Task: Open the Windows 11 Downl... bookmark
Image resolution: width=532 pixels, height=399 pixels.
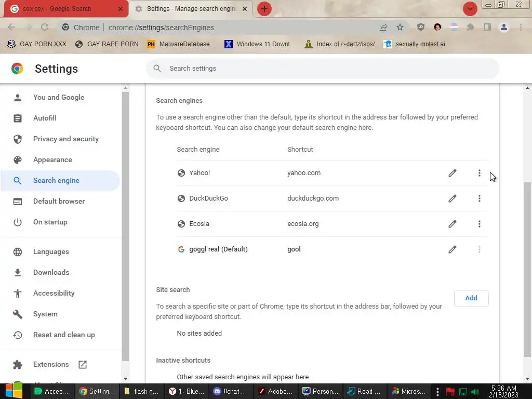Action: (260, 44)
